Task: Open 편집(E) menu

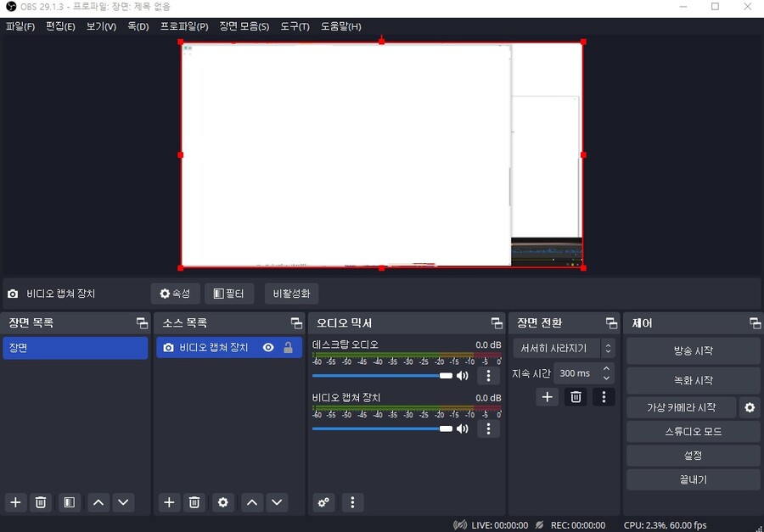Action: [60, 26]
